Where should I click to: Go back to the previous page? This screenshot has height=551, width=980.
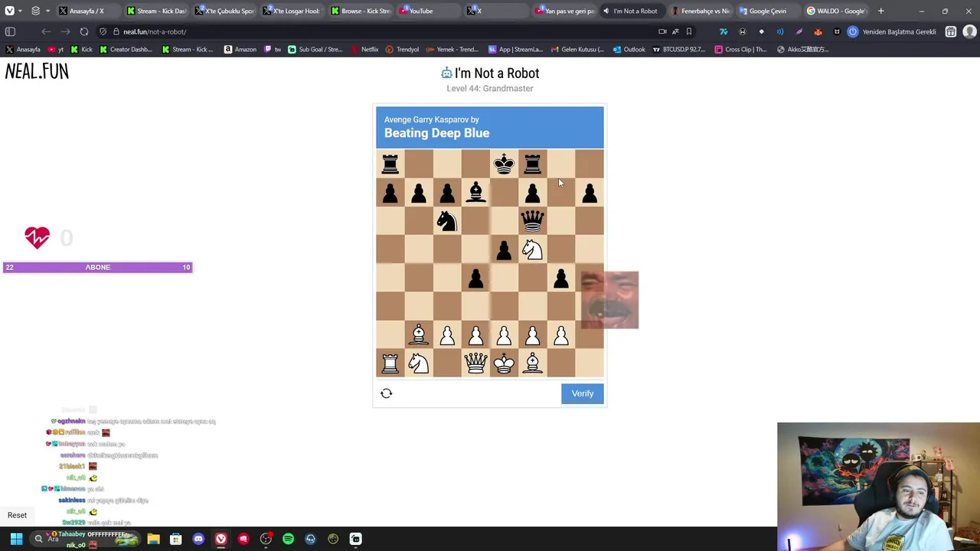click(46, 31)
